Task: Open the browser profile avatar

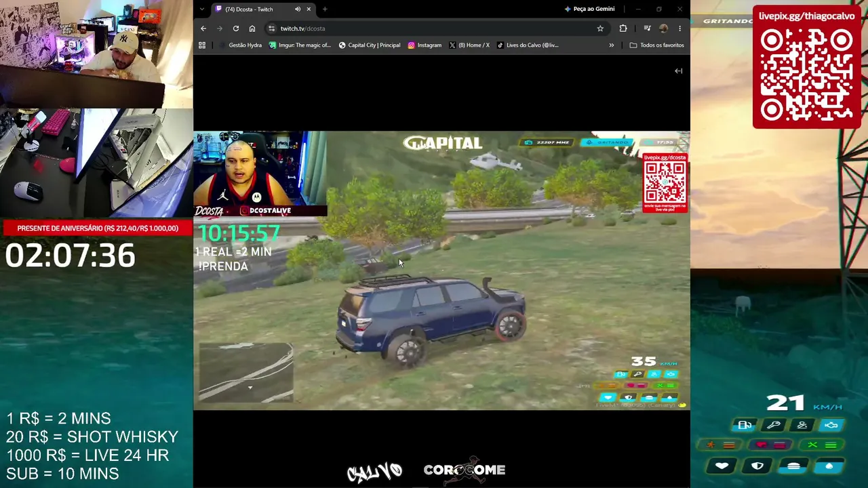Action: (663, 28)
